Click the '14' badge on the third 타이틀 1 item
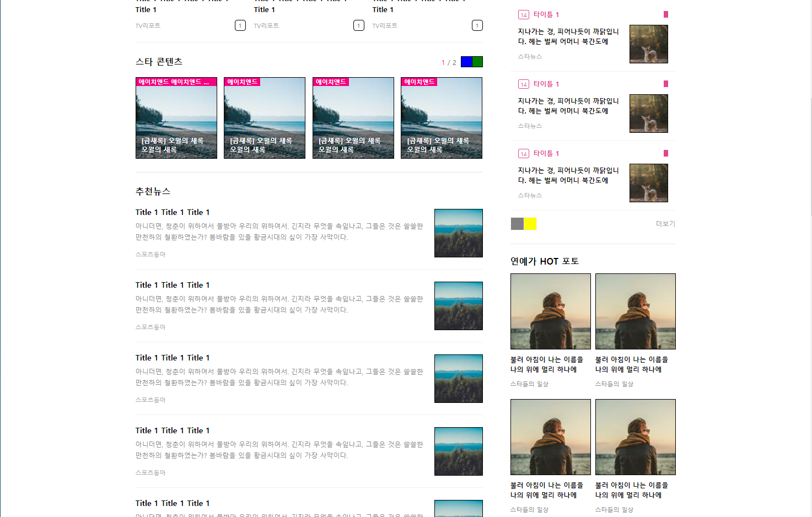 [524, 154]
